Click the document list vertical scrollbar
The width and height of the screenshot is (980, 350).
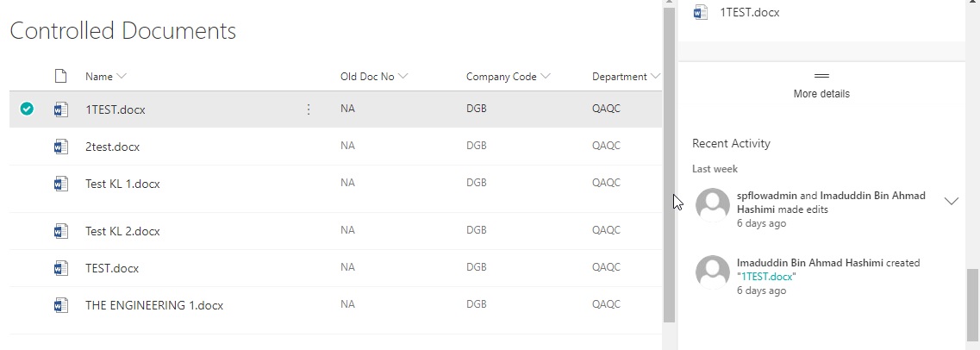[670, 166]
